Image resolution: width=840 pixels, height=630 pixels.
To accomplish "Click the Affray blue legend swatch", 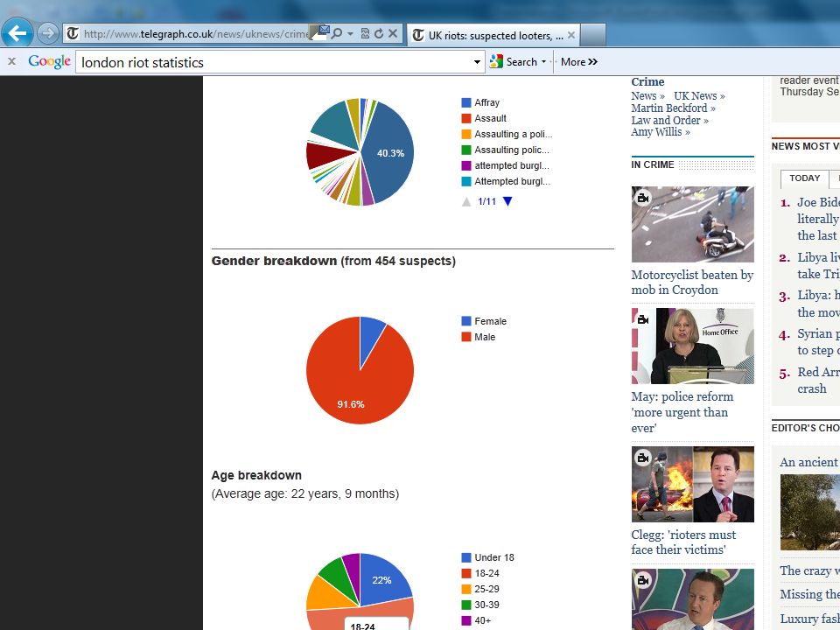I will 466,102.
